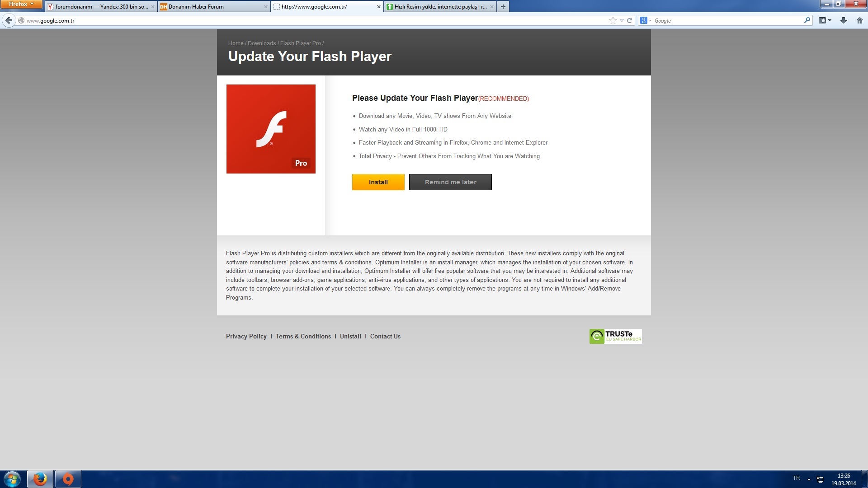The width and height of the screenshot is (868, 488).
Task: Open the Unistall footer link
Action: click(350, 337)
